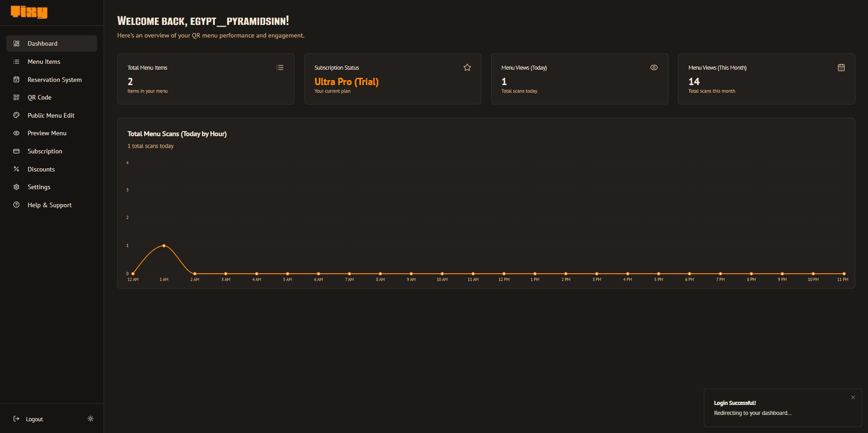Screen dimensions: 868x433
Task: Click the eye icon on Menu Views Today card
Action: (654, 67)
